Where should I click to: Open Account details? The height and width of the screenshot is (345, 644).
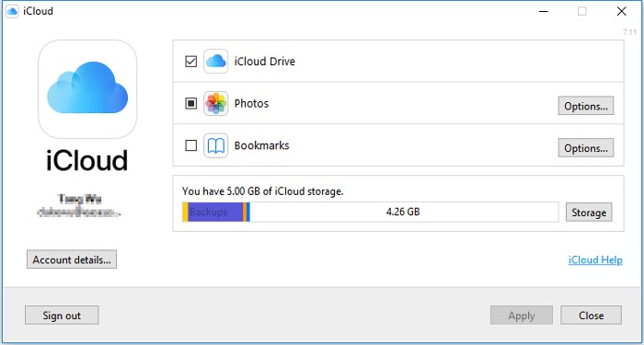[72, 259]
